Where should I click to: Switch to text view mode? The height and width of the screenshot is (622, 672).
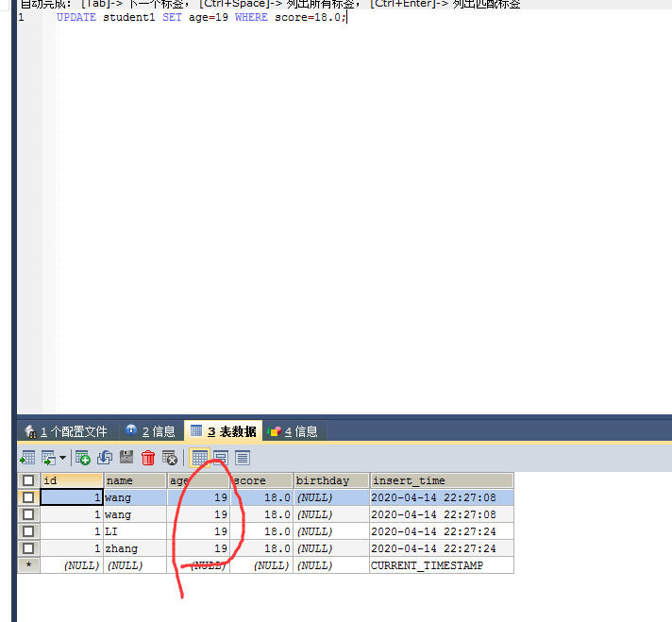tap(243, 458)
